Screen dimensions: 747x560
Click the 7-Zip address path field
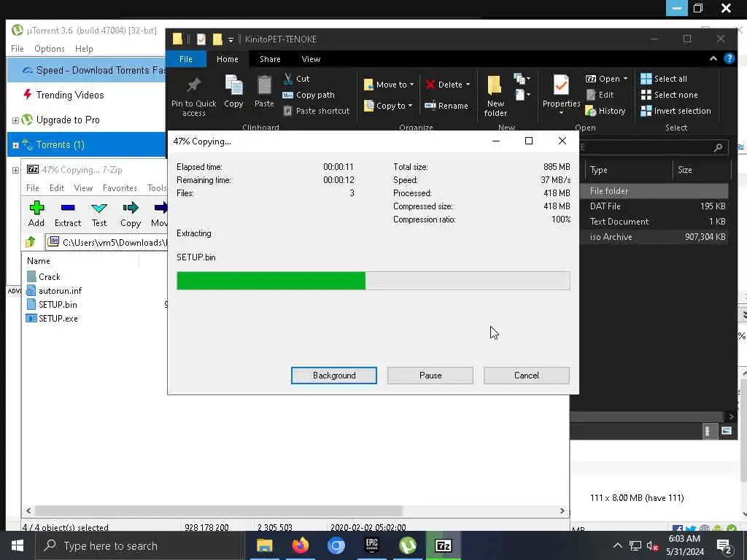(107, 242)
